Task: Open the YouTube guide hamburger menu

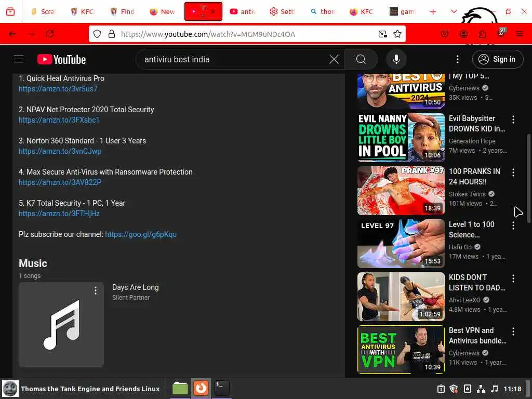Action: (x=19, y=59)
